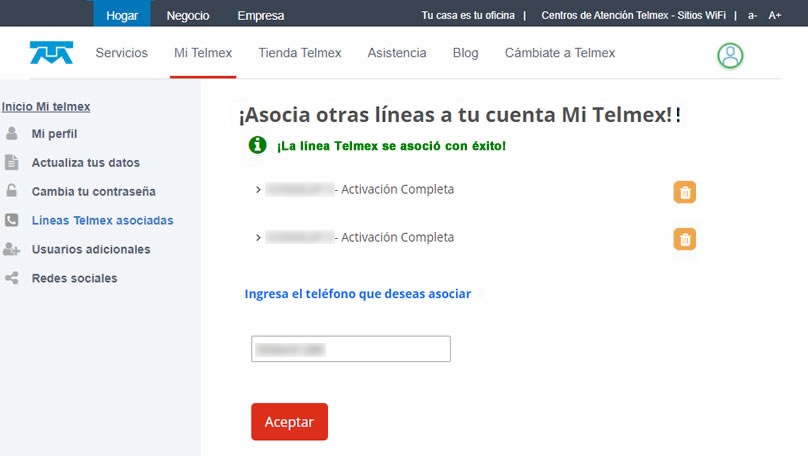Click the Cambia tu contraseña lock icon
Viewport: 808px width, 456px height.
[x=11, y=191]
